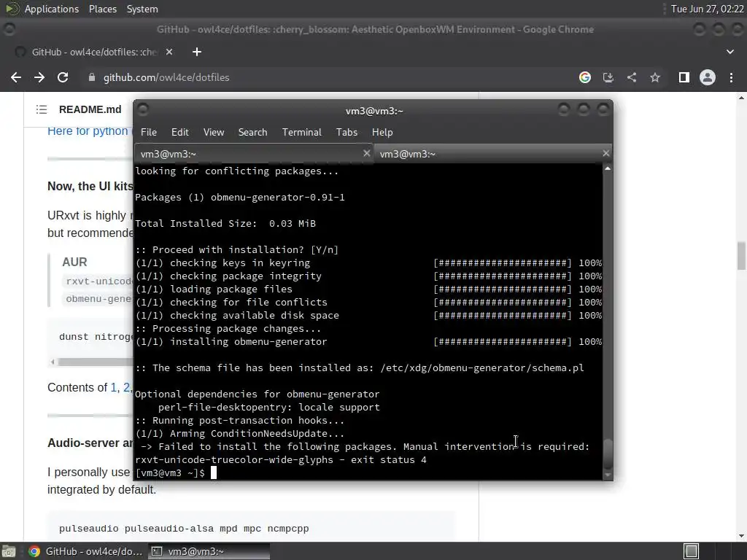
Task: Open the terminal Search menu
Action: click(252, 133)
